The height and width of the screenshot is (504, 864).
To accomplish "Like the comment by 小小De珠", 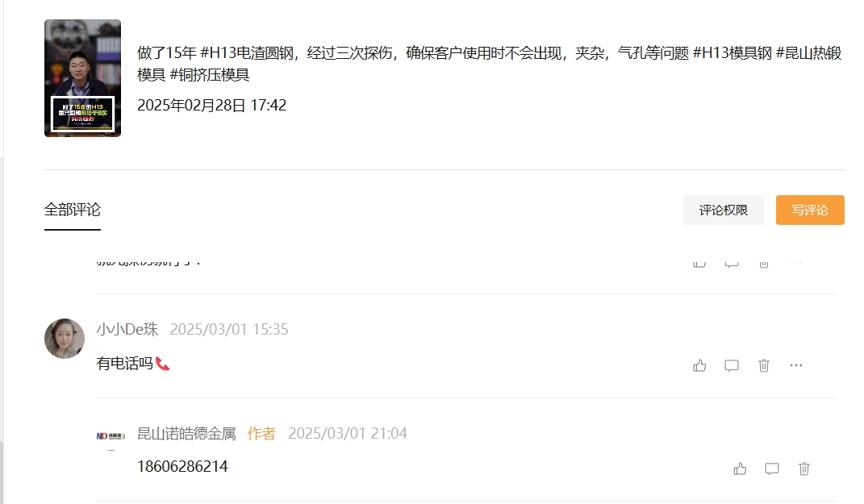I will click(x=699, y=366).
